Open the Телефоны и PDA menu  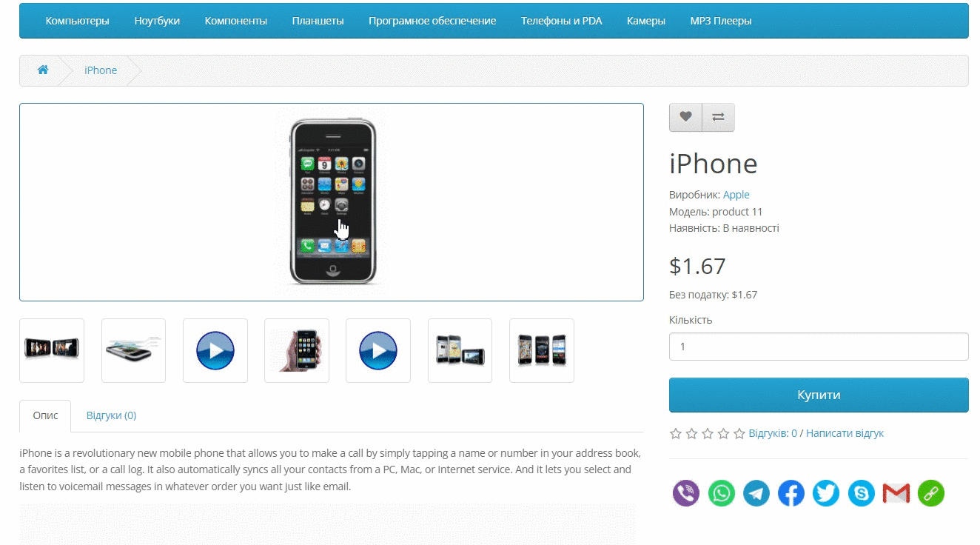[x=562, y=21]
